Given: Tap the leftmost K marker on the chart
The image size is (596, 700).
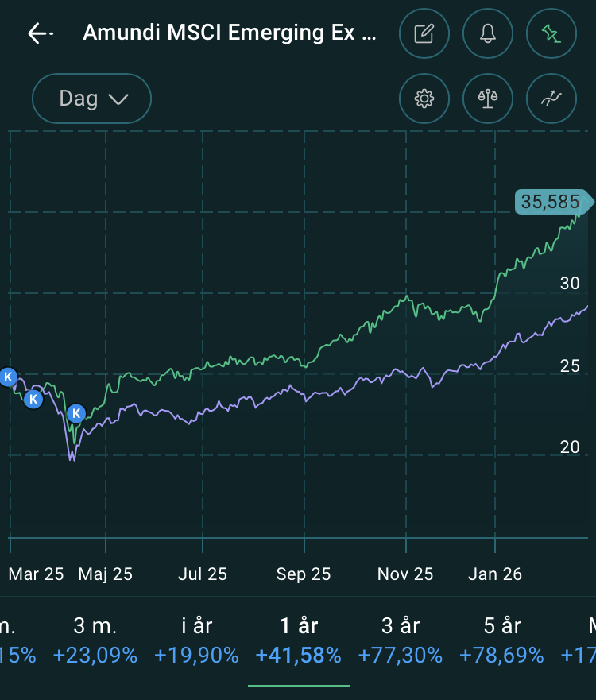Looking at the screenshot, I should coord(8,377).
